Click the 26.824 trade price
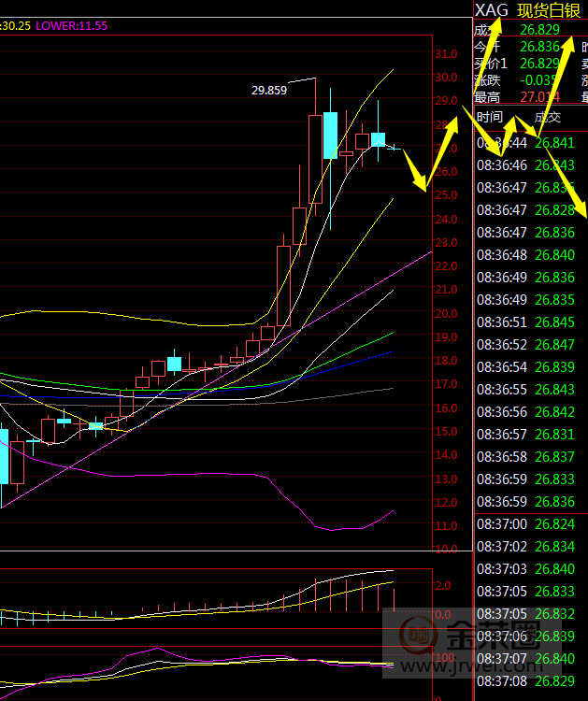This screenshot has height=701, width=588. 554,524
